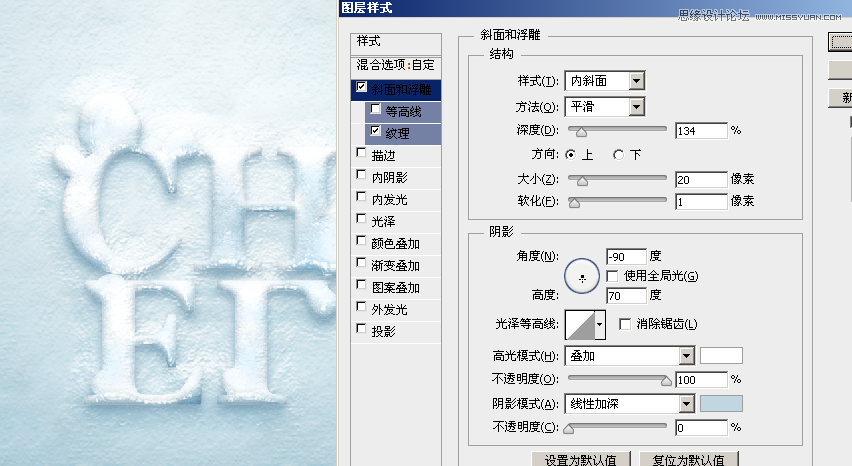Click the 设置为默认值 button
Image resolution: width=852 pixels, height=466 pixels.
[x=580, y=459]
